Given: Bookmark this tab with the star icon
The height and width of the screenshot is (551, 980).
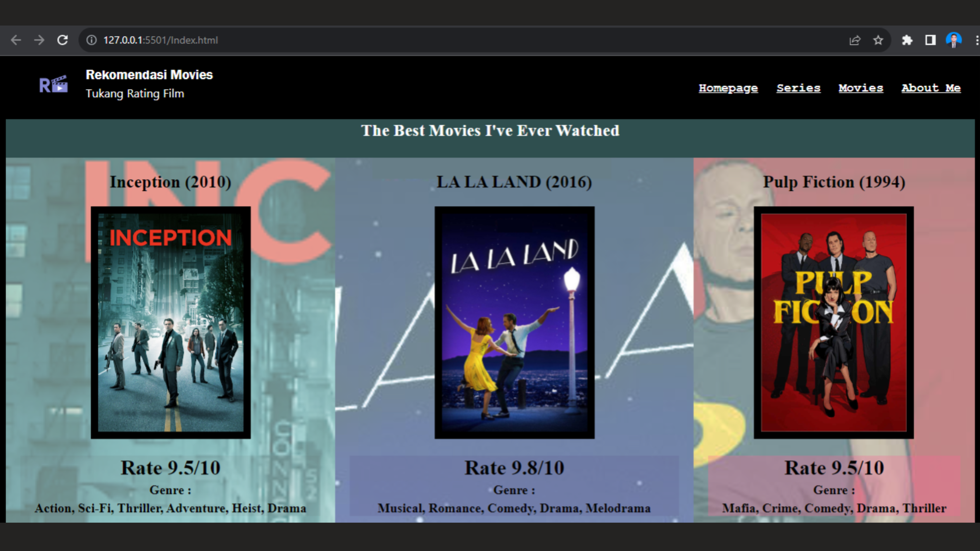Looking at the screenshot, I should coord(878,40).
